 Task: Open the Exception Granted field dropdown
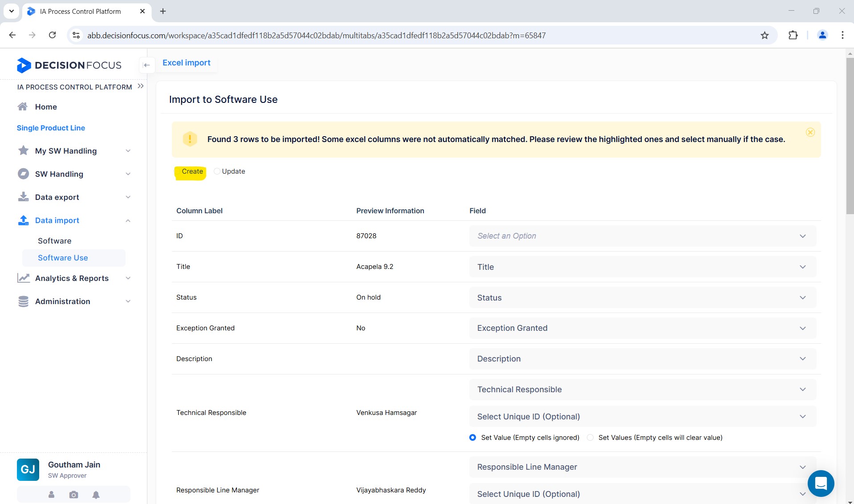(x=643, y=328)
